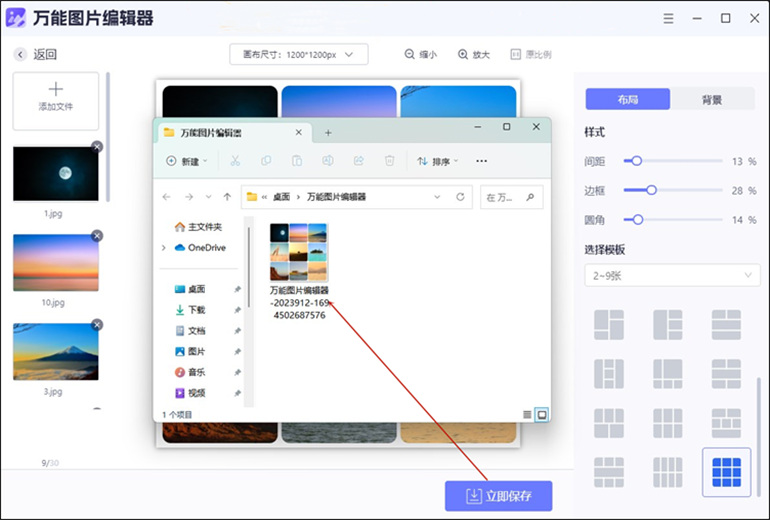Choose the first template in the bottom row

pyautogui.click(x=609, y=472)
